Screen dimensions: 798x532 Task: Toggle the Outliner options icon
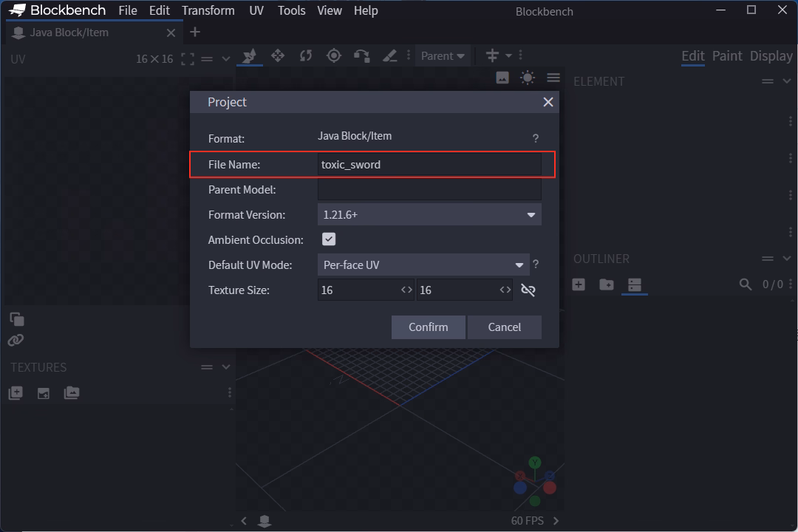click(x=635, y=284)
